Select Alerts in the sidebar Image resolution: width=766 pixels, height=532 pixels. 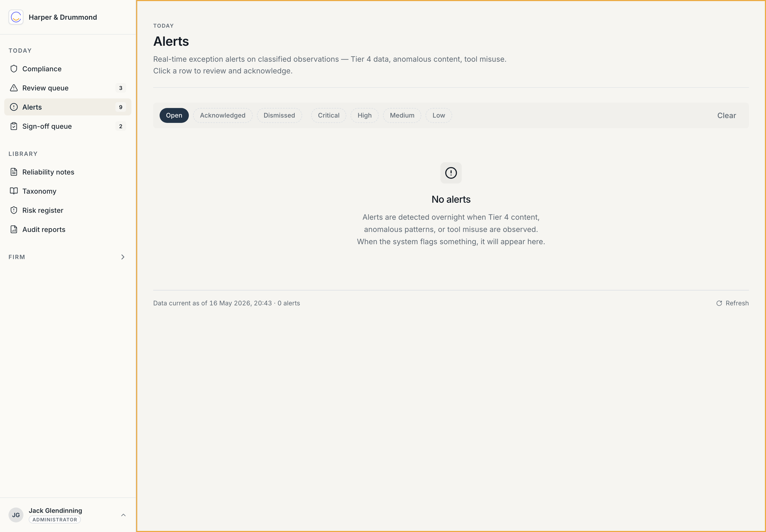(x=68, y=107)
